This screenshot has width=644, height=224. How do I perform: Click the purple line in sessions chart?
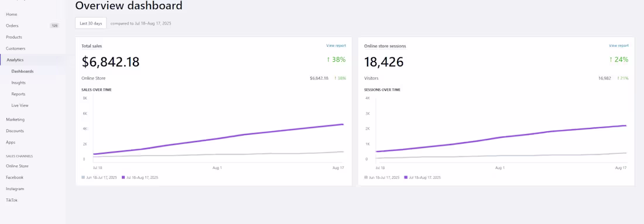point(501,137)
